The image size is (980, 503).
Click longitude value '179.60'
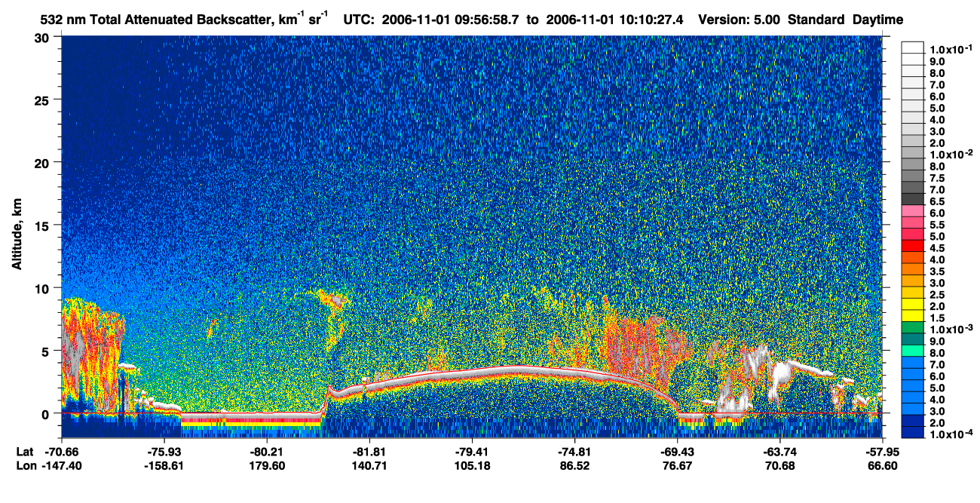coord(267,466)
